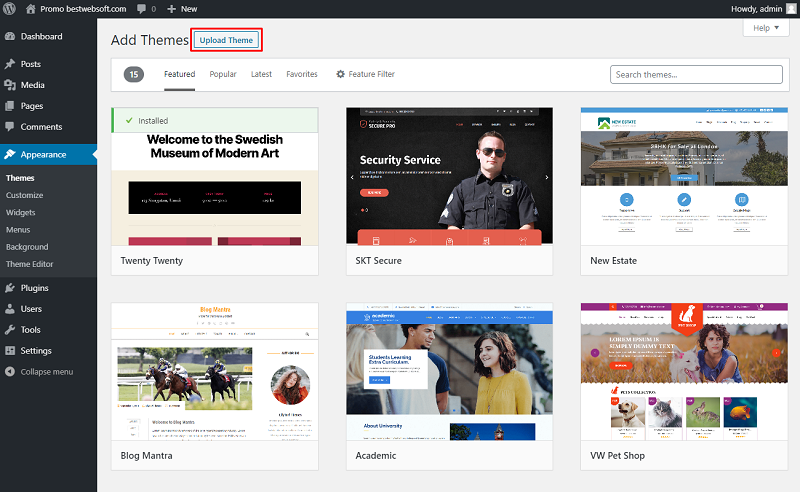Expand the Help dropdown
Screen dimensions: 800x492
click(766, 28)
